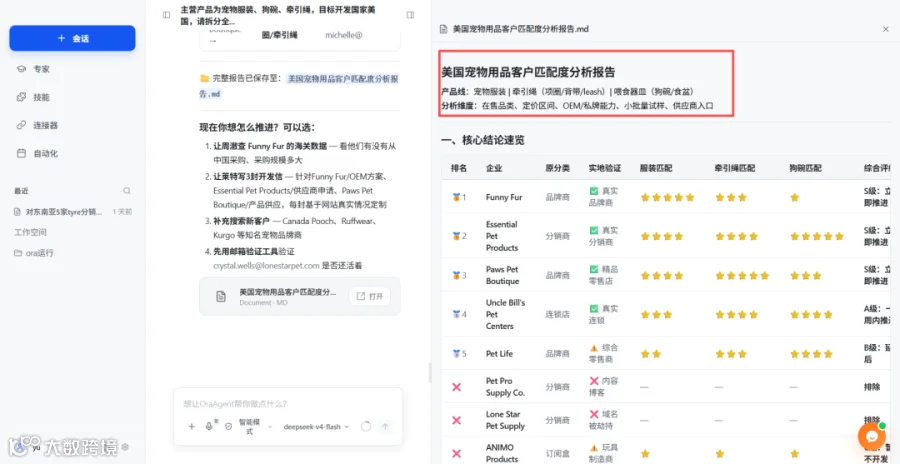This screenshot has width=900, height=464.
Task: Click the plus attachment icon in the input bar
Action: click(x=192, y=427)
